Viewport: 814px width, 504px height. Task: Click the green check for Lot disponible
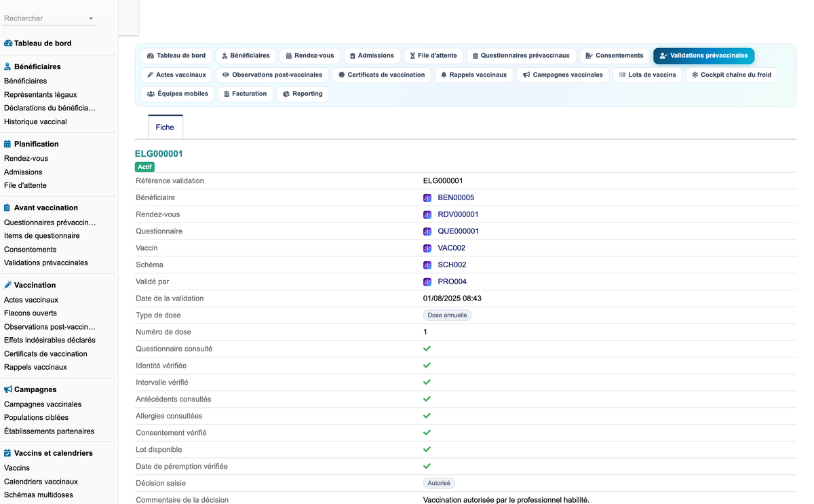427,450
